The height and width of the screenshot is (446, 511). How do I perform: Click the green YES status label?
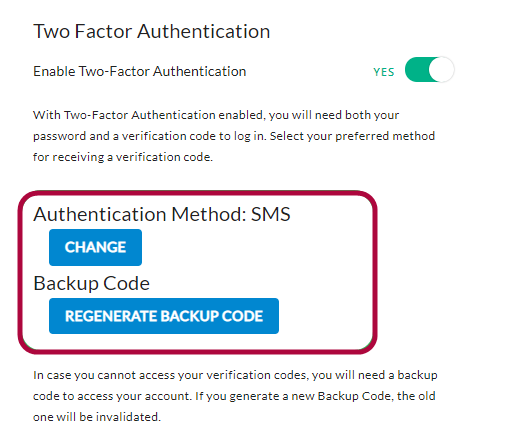[x=384, y=72]
